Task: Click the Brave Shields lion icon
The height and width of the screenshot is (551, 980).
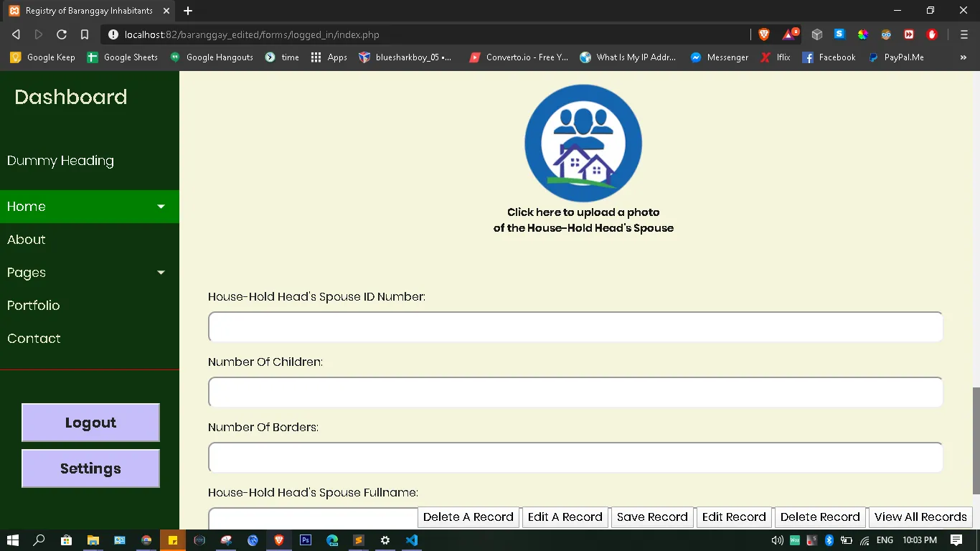Action: click(764, 34)
